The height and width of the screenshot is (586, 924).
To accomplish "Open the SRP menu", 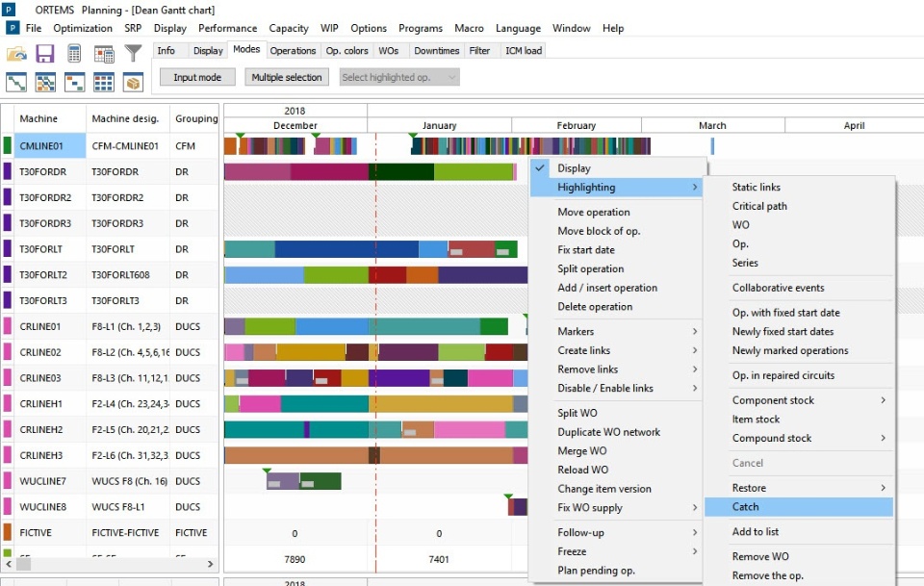I will [133, 28].
